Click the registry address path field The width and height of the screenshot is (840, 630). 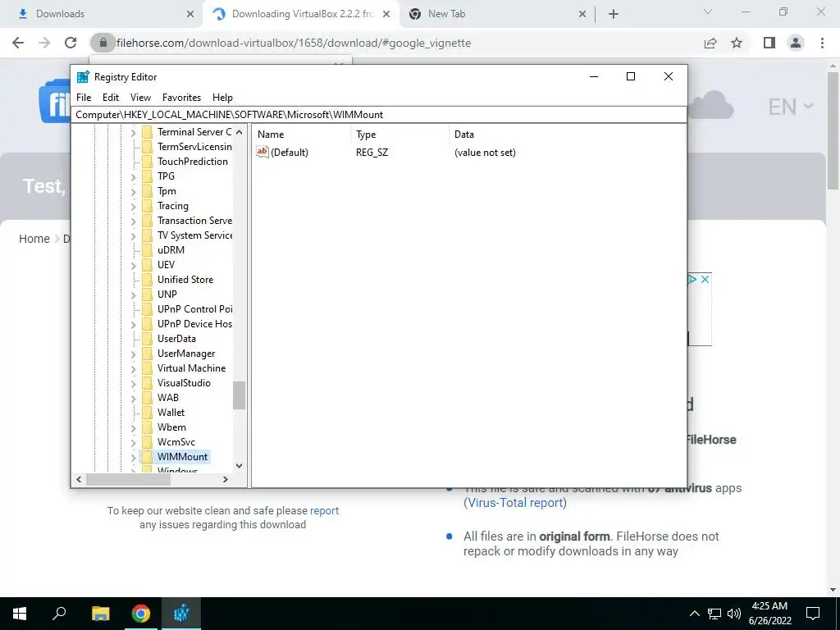pyautogui.click(x=379, y=115)
